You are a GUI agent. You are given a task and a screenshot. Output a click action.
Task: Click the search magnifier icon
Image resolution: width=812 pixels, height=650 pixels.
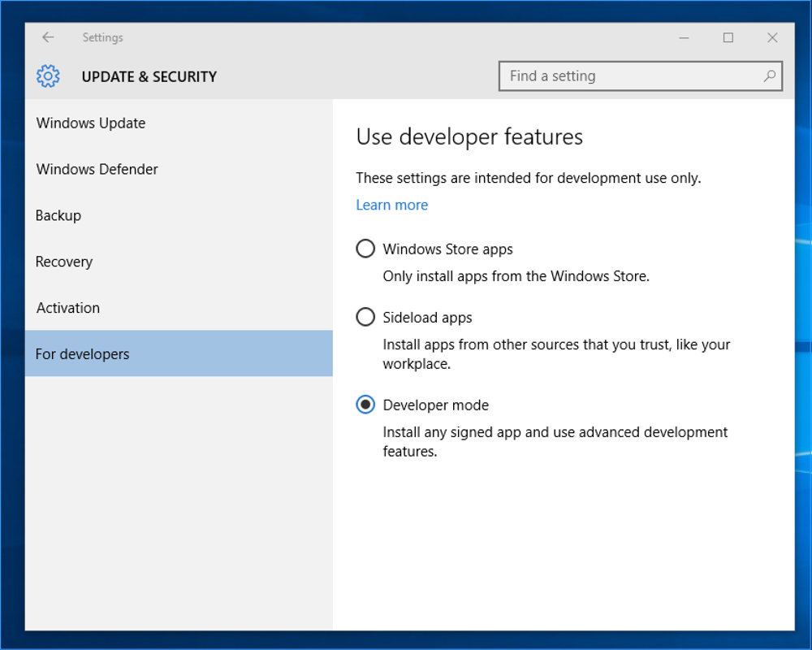tap(770, 76)
